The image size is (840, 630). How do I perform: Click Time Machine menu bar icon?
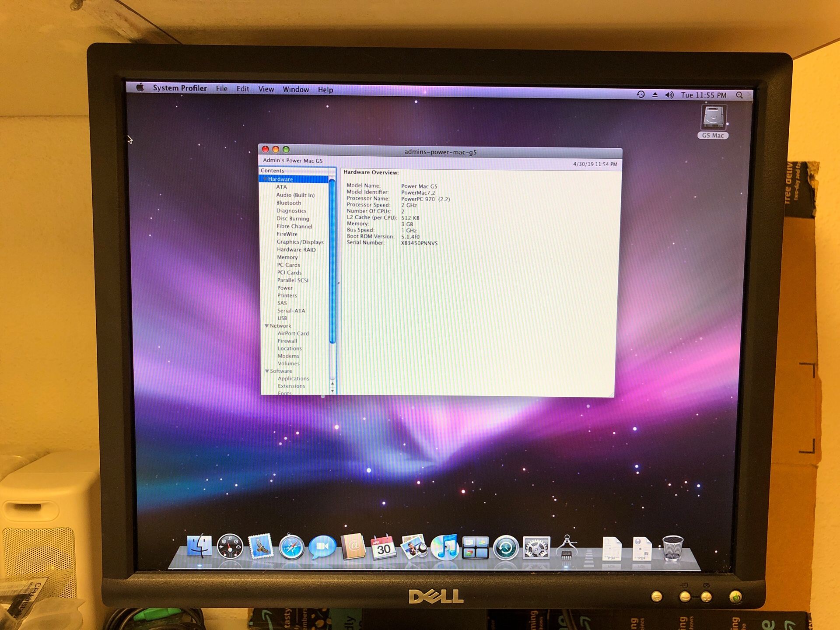coord(640,94)
